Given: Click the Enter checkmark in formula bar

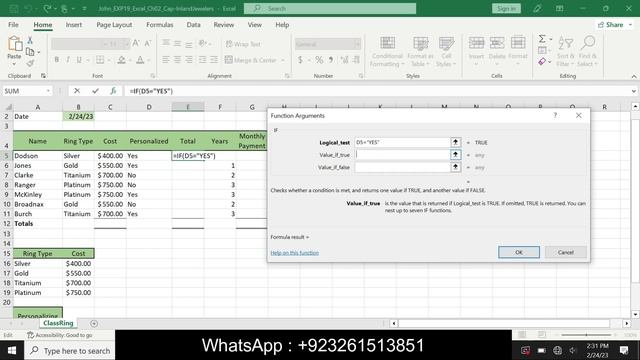Looking at the screenshot, I should pos(95,91).
